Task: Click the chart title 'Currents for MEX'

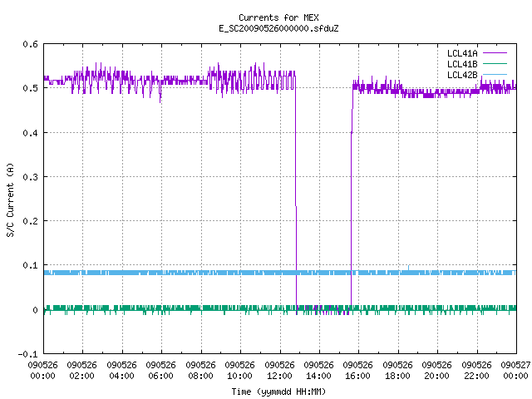Action: point(278,17)
